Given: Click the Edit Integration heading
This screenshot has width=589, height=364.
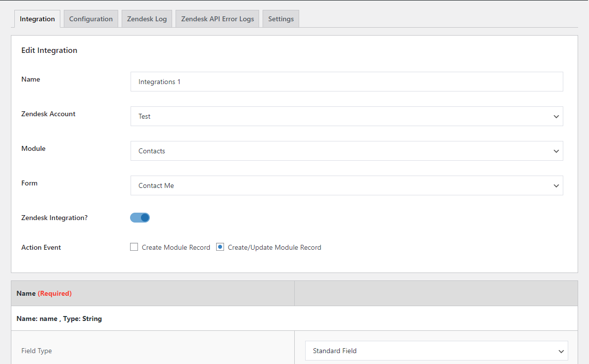Looking at the screenshot, I should coord(49,50).
